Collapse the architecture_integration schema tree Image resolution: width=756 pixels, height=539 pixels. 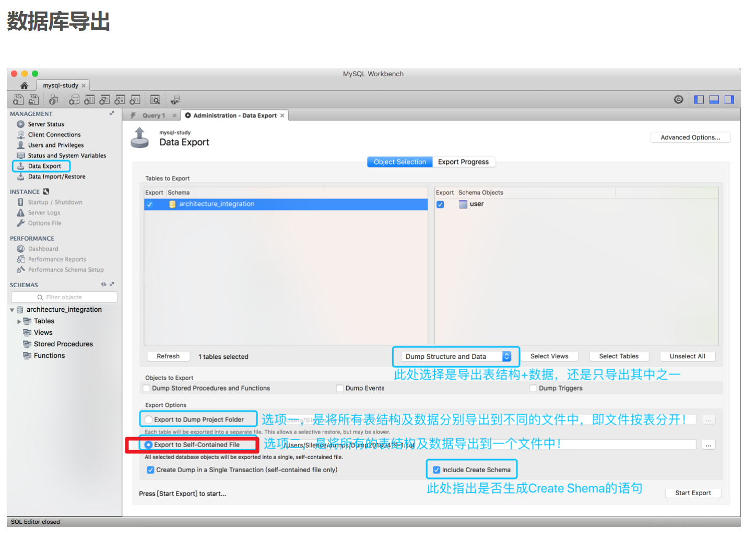click(12, 310)
